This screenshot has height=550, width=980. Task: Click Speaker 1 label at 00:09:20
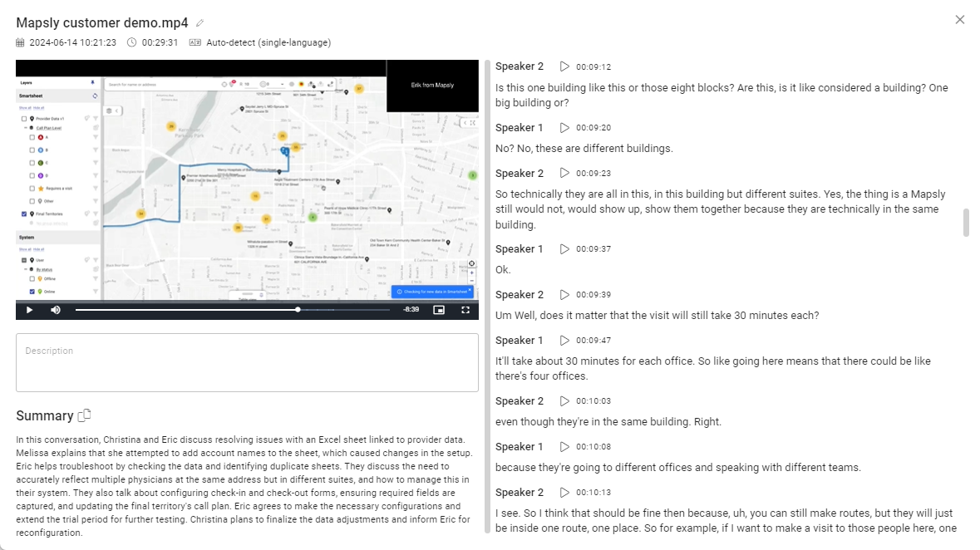[x=519, y=128]
